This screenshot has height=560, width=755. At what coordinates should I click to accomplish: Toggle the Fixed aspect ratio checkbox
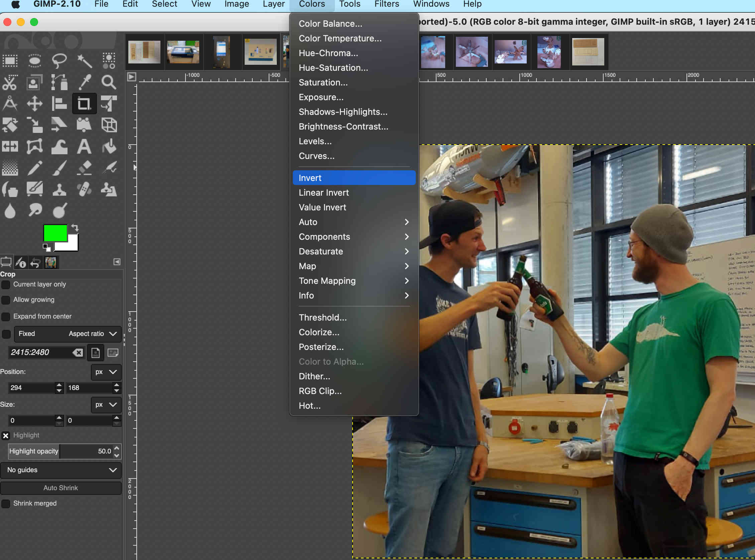coord(6,334)
